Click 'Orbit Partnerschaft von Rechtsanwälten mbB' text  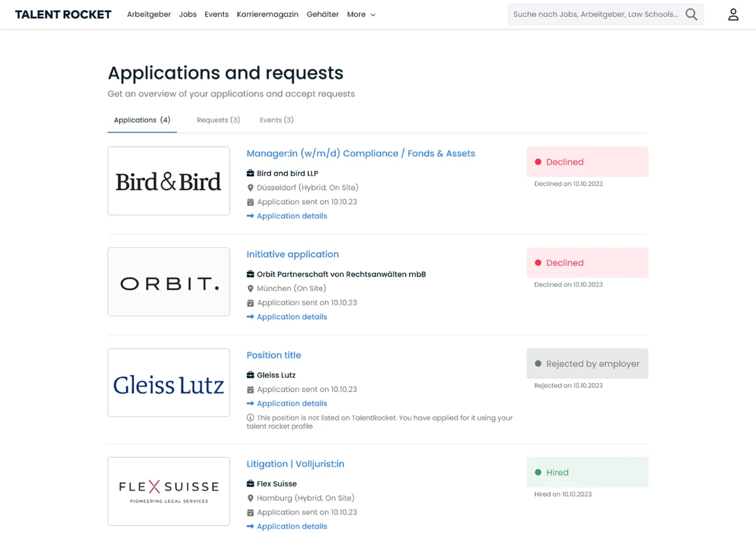pyautogui.click(x=341, y=275)
